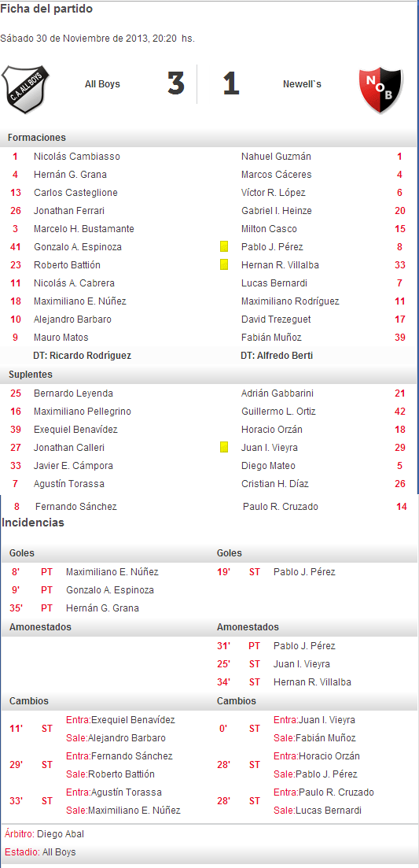Click yellow card icon beside Pablo J. Pérez
Screen dimensions: 419x868
click(224, 247)
